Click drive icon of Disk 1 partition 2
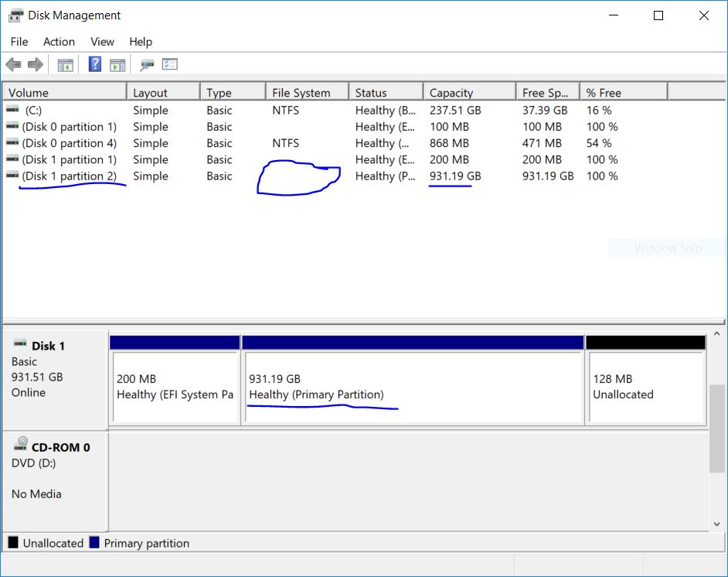Image resolution: width=728 pixels, height=577 pixels. [x=13, y=175]
